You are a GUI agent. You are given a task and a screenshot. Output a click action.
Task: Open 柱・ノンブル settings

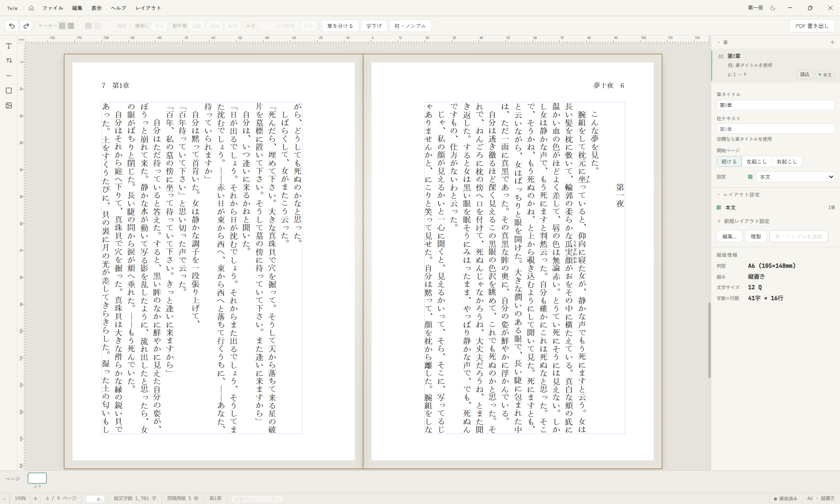(411, 26)
